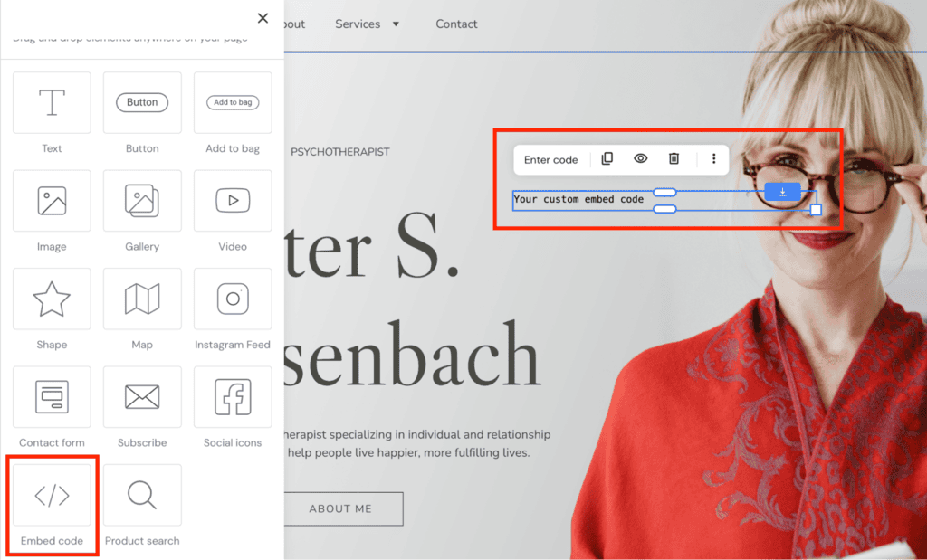Close the elements panel
The image size is (927, 560).
point(263,17)
